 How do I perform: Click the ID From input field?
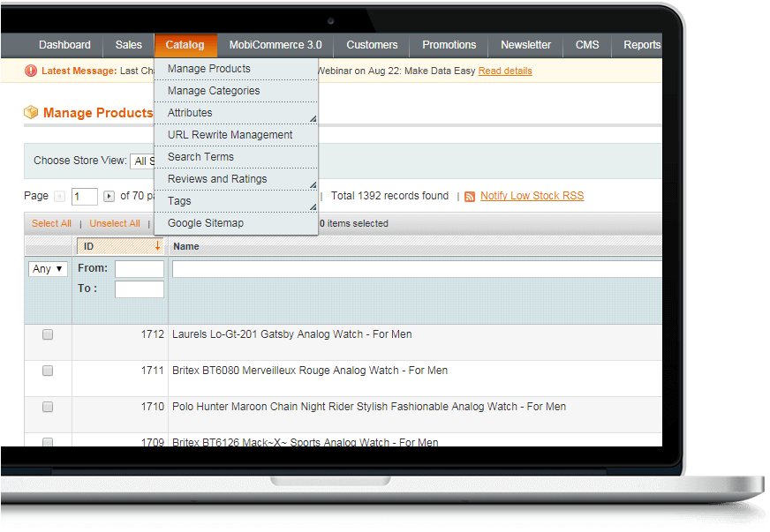click(140, 269)
